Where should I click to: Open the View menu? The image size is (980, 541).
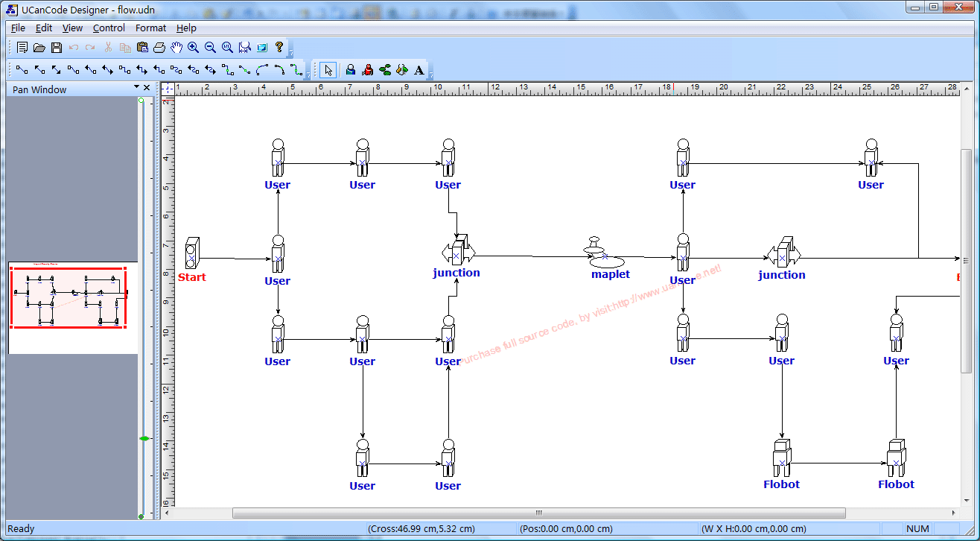[72, 28]
